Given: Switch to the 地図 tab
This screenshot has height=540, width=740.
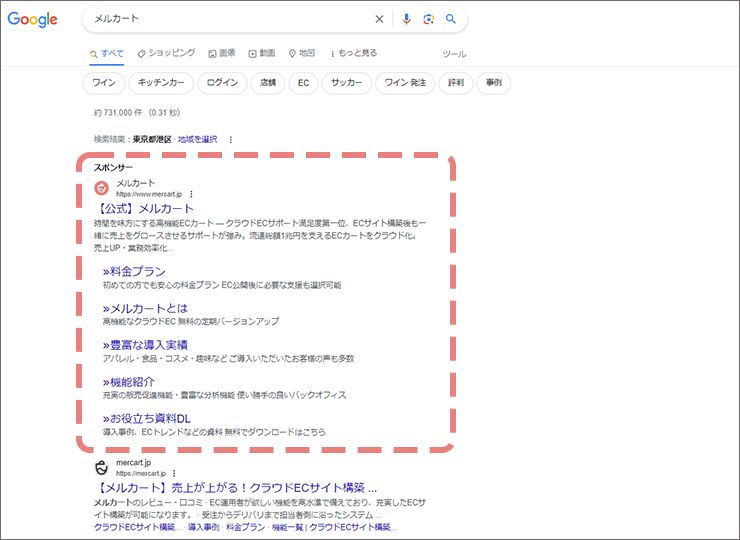Looking at the screenshot, I should pos(302,53).
